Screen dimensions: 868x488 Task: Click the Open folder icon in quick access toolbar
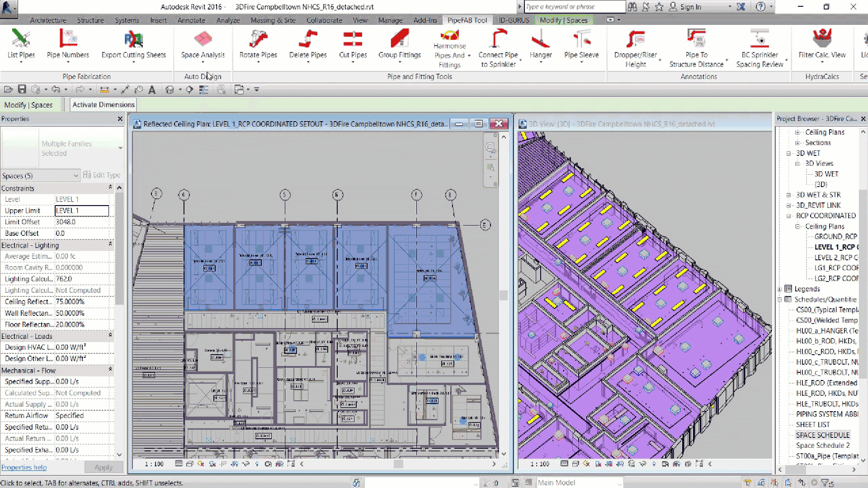(8, 89)
